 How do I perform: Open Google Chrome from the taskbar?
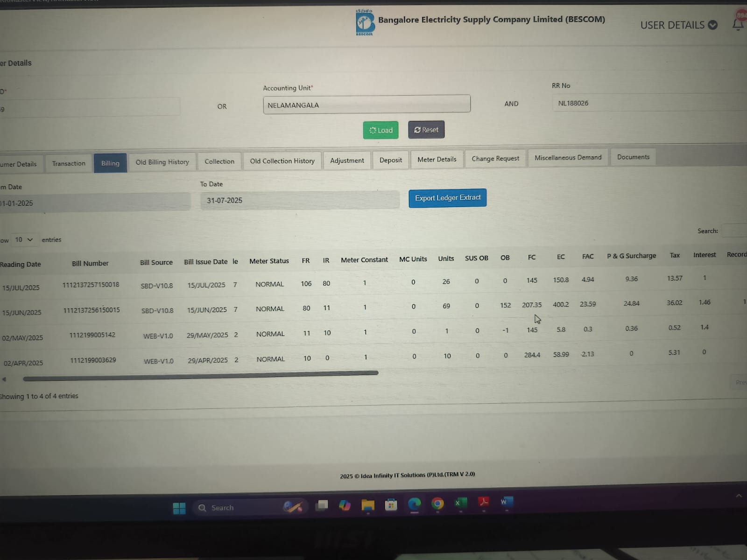point(437,503)
